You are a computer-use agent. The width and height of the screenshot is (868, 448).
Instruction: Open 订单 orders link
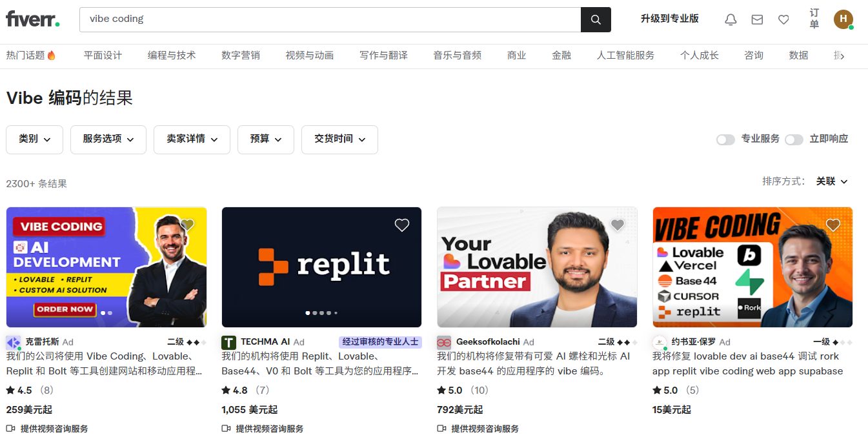click(814, 19)
